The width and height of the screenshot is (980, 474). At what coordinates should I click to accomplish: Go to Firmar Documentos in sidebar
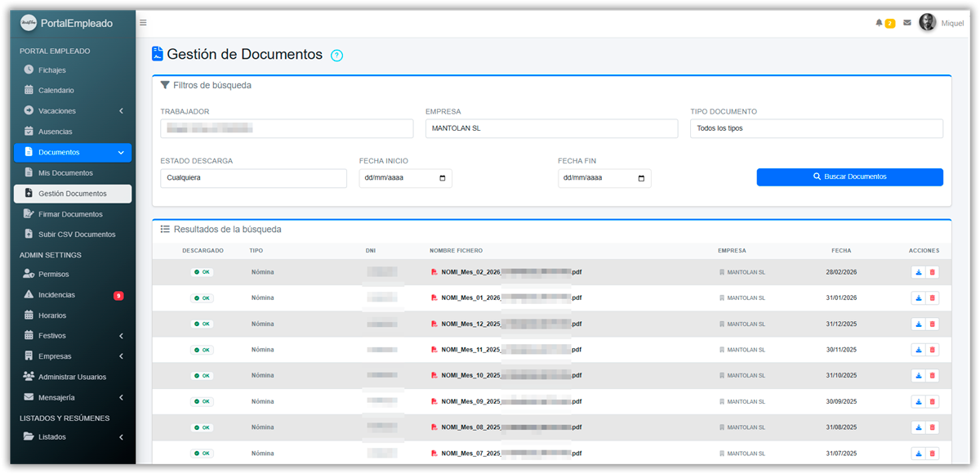[x=70, y=214]
